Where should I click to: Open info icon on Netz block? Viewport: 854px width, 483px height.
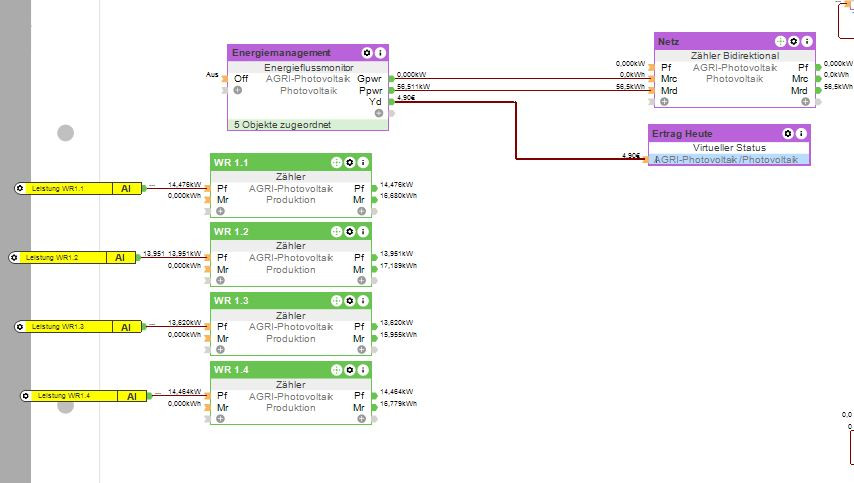coord(807,41)
